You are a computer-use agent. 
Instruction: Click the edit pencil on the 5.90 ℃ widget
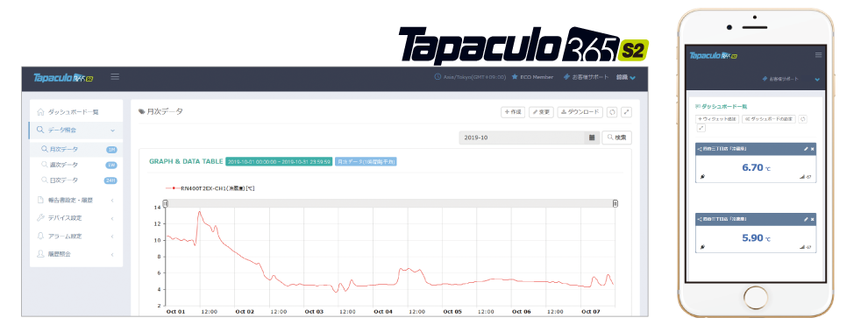click(x=806, y=219)
